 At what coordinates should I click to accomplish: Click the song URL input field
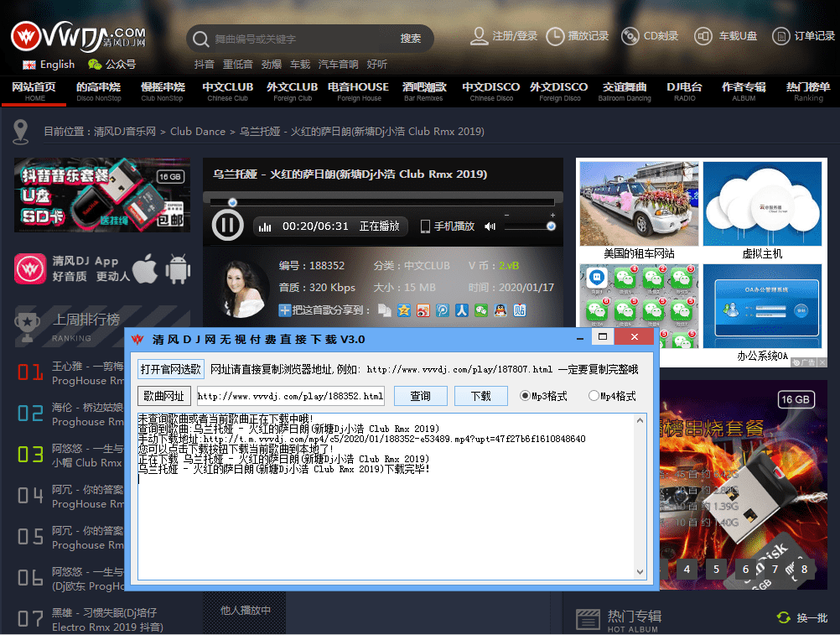pyautogui.click(x=290, y=396)
